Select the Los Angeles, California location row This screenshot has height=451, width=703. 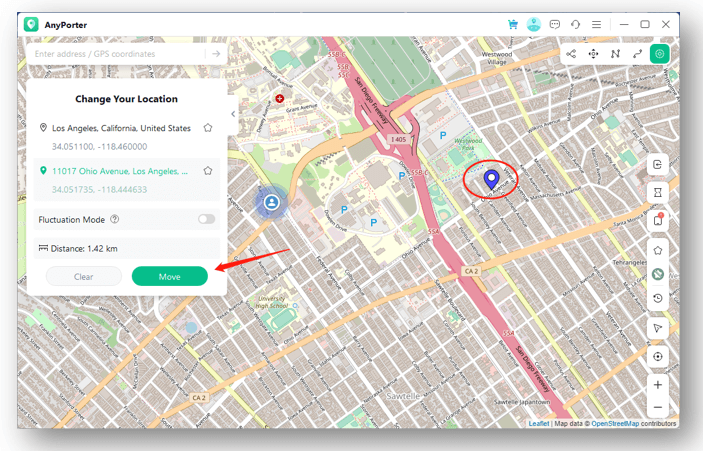point(126,137)
